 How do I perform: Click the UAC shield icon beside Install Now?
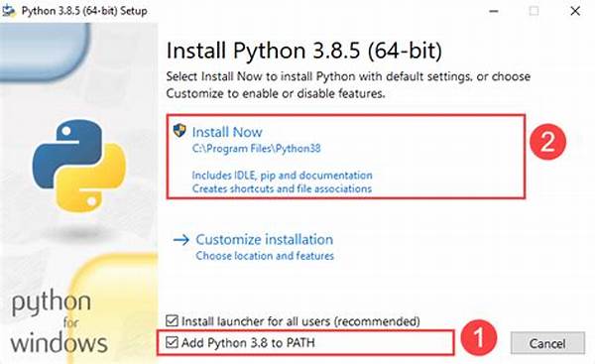(x=179, y=131)
